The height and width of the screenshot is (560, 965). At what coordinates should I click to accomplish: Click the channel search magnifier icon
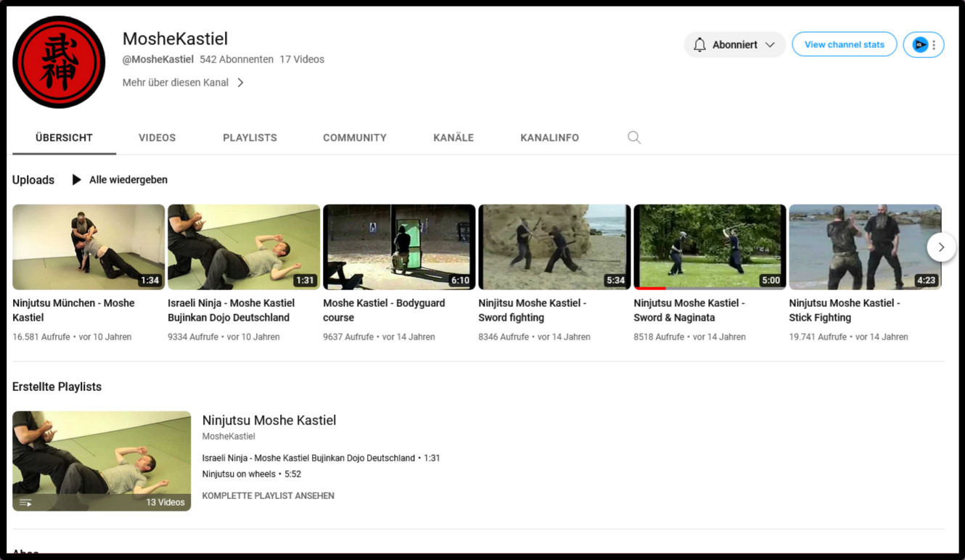634,138
